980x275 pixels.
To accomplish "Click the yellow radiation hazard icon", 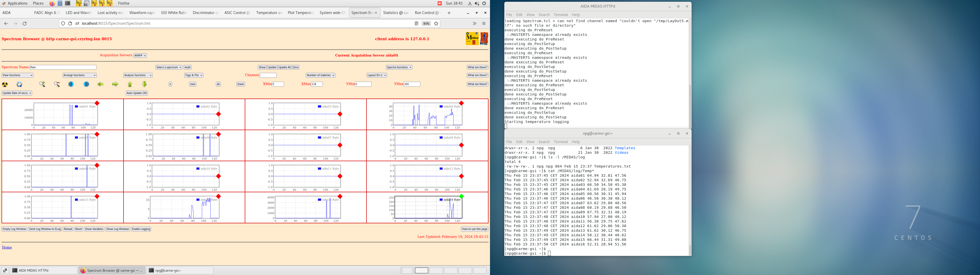I will 5,84.
